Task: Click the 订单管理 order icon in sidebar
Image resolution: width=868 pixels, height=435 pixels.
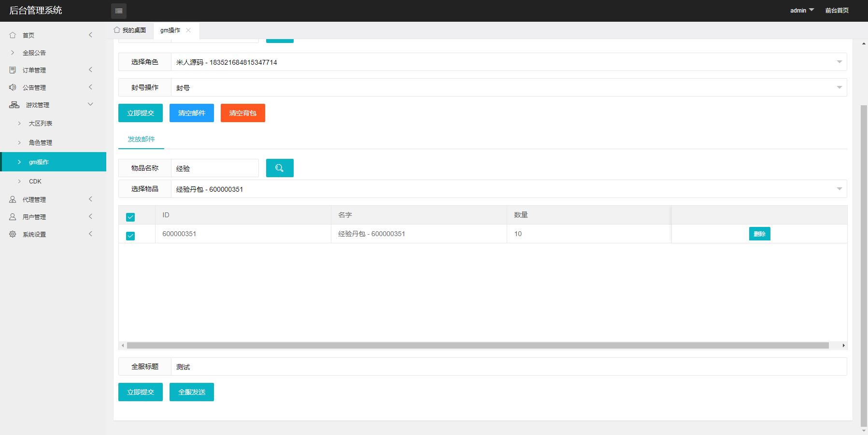Action: [13, 70]
